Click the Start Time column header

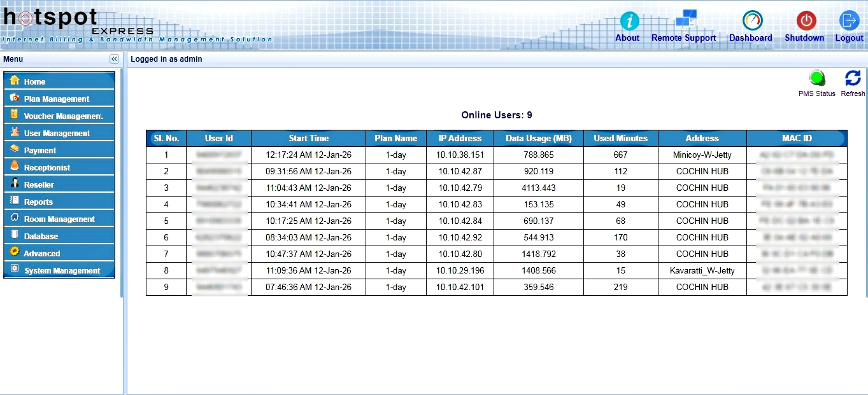tap(308, 138)
